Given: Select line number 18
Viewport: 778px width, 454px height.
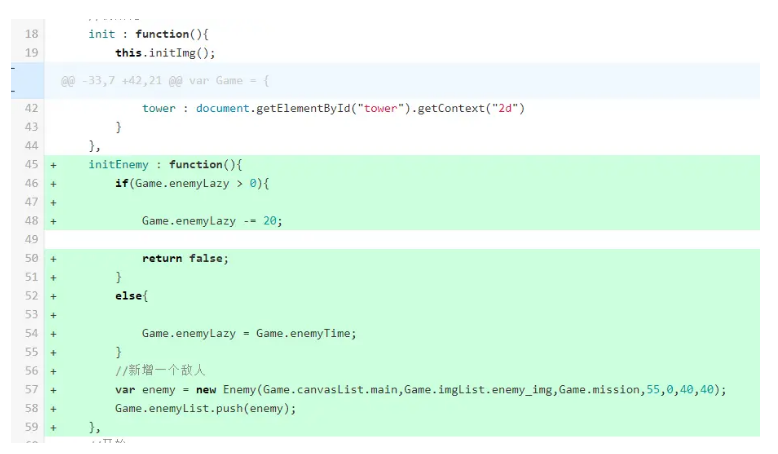Looking at the screenshot, I should coord(31,34).
